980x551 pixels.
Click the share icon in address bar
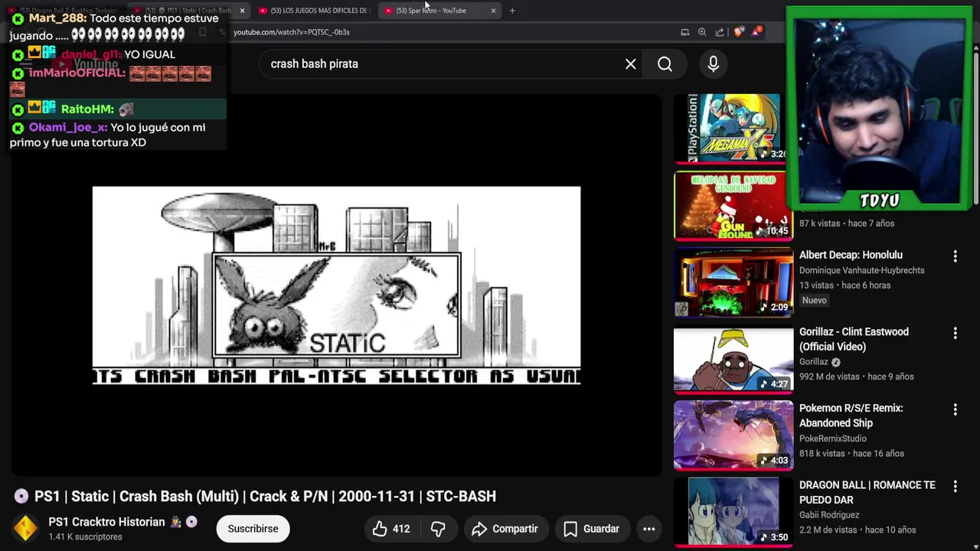[x=720, y=32]
